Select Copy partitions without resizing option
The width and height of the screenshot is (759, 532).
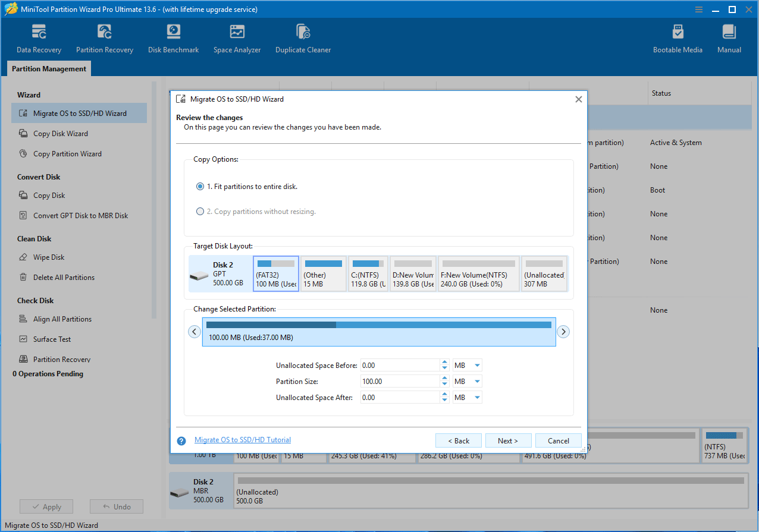(256, 212)
